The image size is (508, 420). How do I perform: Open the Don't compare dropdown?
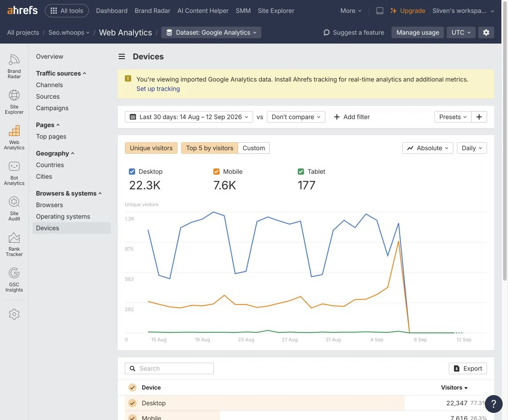point(296,117)
